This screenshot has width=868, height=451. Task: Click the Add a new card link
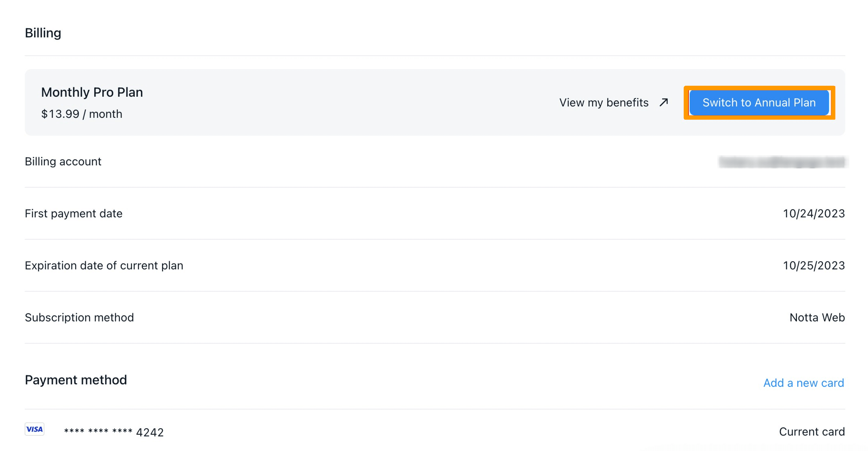pyautogui.click(x=804, y=383)
